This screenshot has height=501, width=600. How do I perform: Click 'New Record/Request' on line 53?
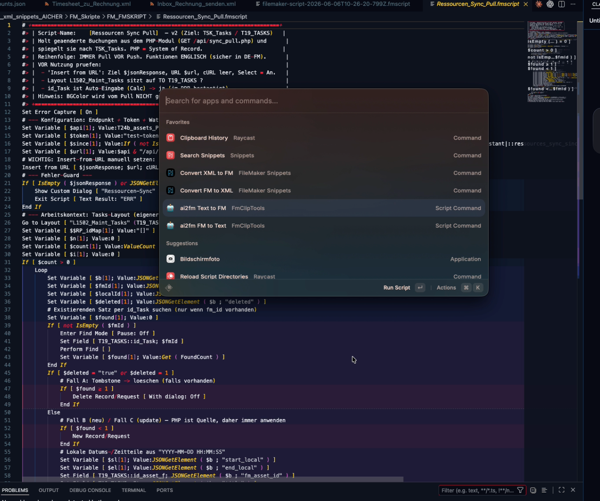(x=101, y=436)
